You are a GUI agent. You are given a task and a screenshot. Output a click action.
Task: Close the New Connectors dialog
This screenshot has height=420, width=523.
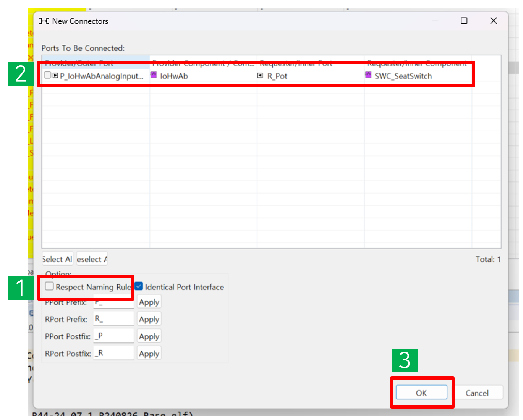point(494,21)
